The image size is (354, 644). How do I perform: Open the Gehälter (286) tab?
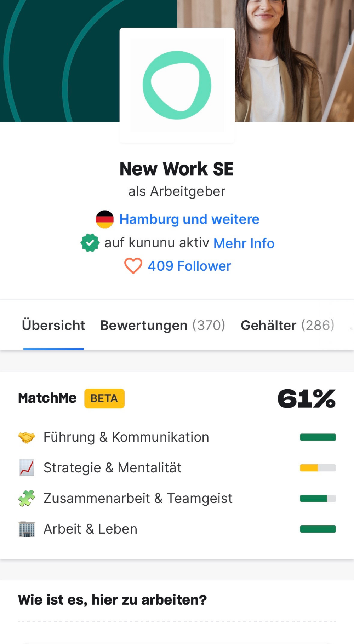coord(287,325)
